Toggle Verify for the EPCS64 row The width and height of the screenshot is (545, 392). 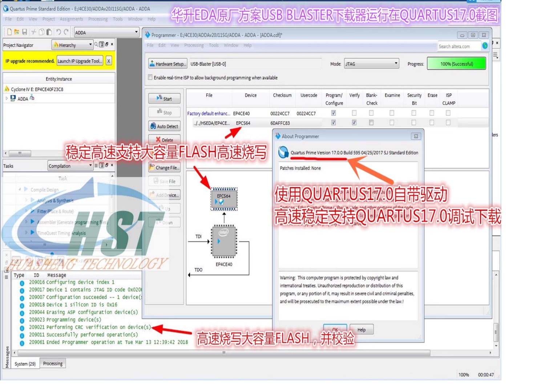(x=354, y=123)
